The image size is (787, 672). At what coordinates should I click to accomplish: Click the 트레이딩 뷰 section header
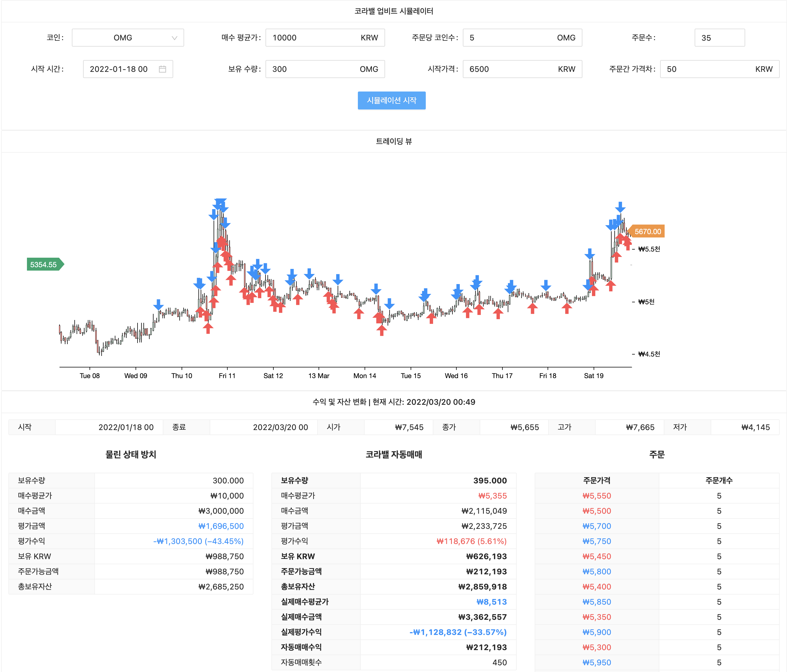click(x=393, y=141)
